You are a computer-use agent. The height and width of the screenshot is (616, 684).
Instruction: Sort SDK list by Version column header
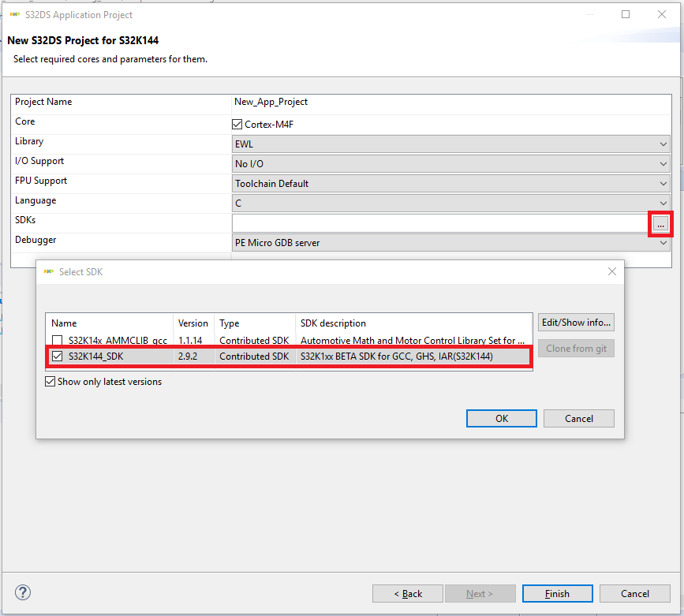point(193,323)
